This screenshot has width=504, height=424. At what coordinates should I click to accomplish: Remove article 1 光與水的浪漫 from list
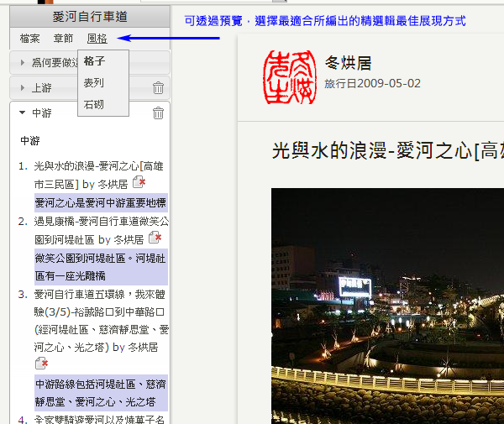click(x=139, y=183)
